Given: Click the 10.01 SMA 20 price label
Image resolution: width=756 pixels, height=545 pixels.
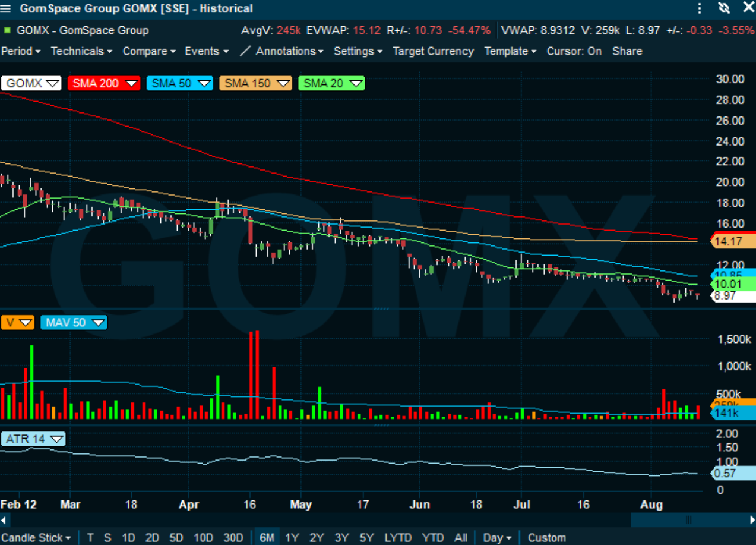Looking at the screenshot, I should tap(733, 284).
